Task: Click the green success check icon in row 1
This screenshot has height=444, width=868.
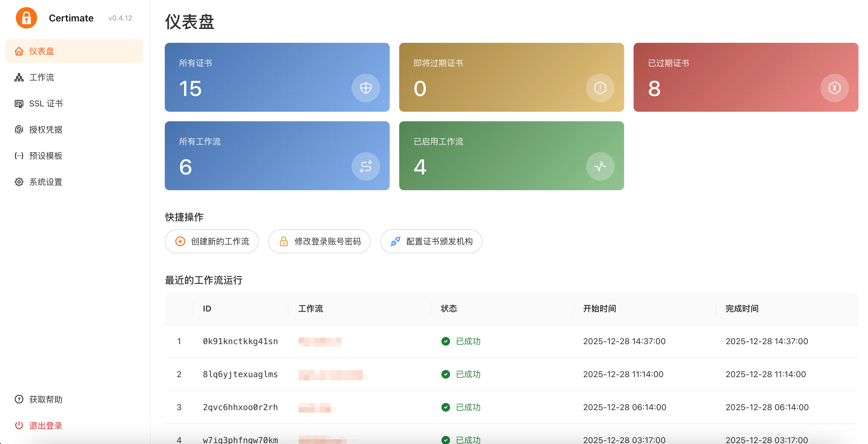Action: 446,341
